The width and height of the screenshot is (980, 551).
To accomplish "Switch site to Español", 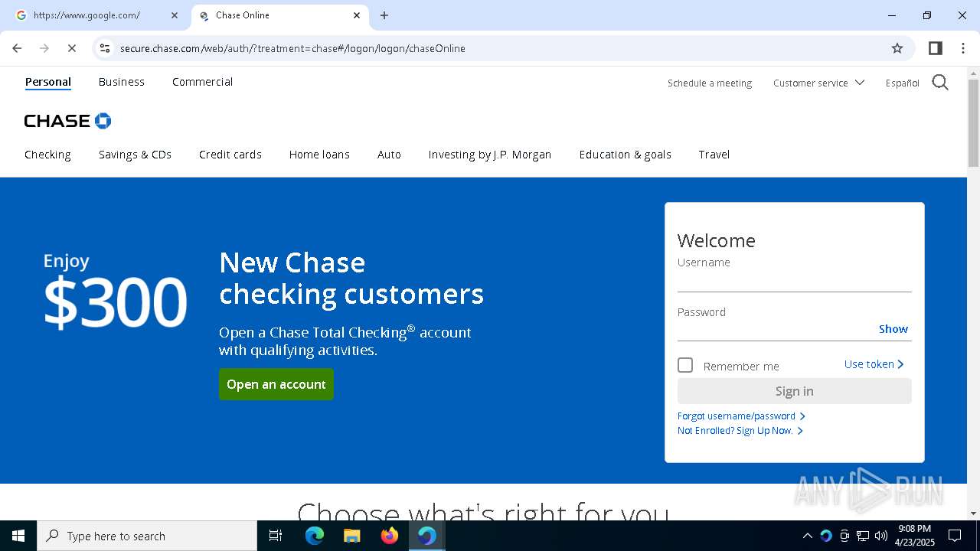I will (x=903, y=83).
